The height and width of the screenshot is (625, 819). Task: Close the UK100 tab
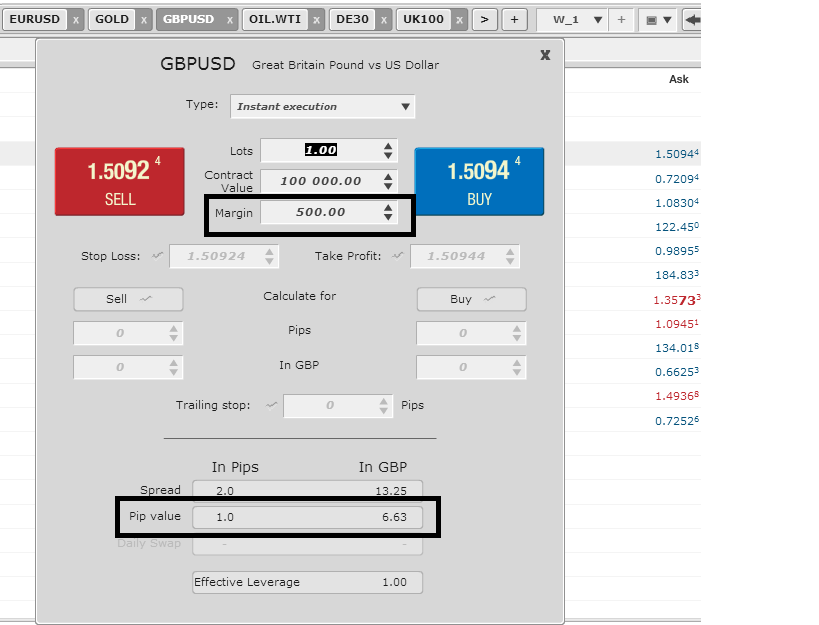[459, 20]
